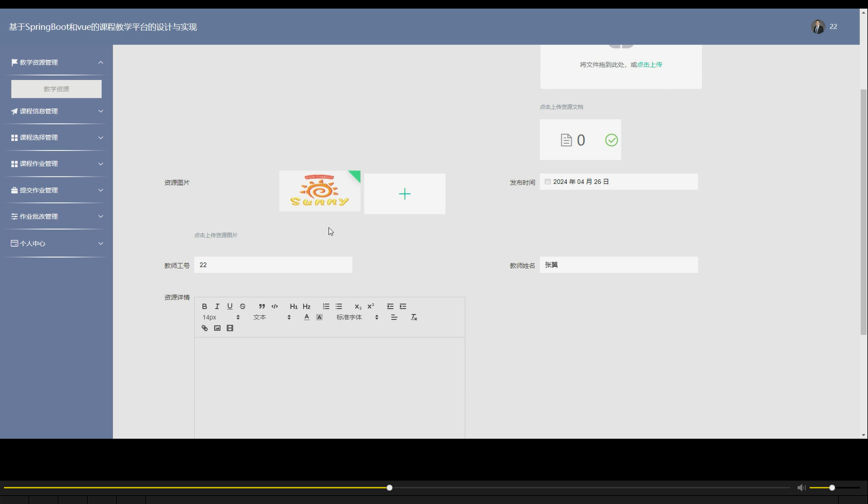
Task: Seek the video progress bar handle
Action: [389, 487]
